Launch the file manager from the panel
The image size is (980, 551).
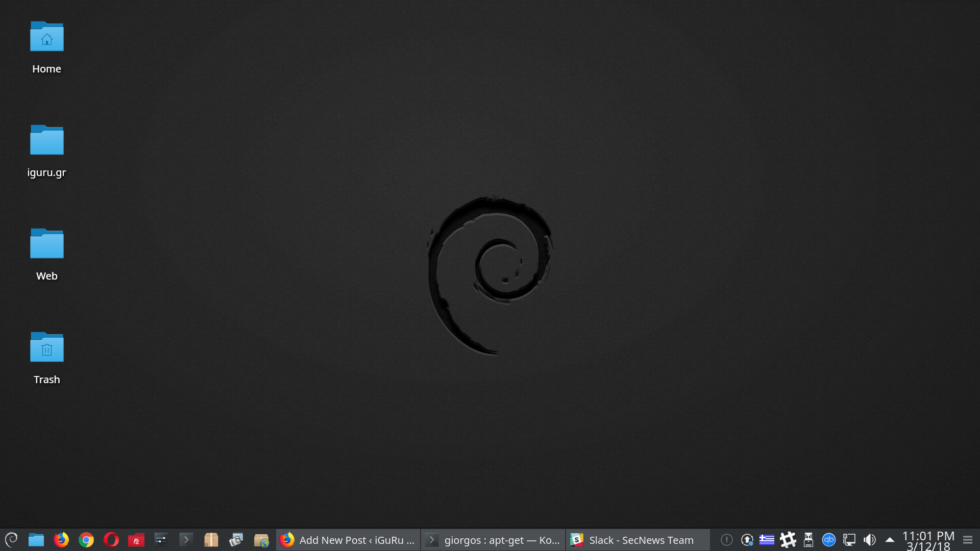(x=36, y=540)
